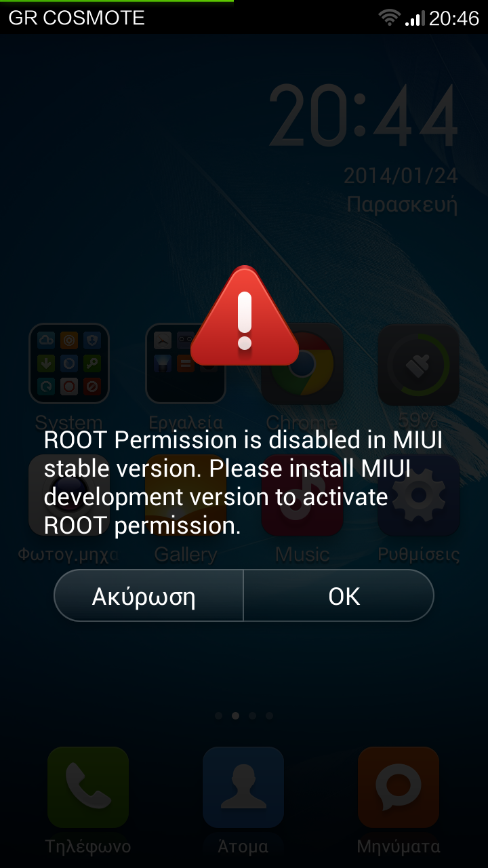Open the Μηνύματα messages dock icon

[x=399, y=787]
